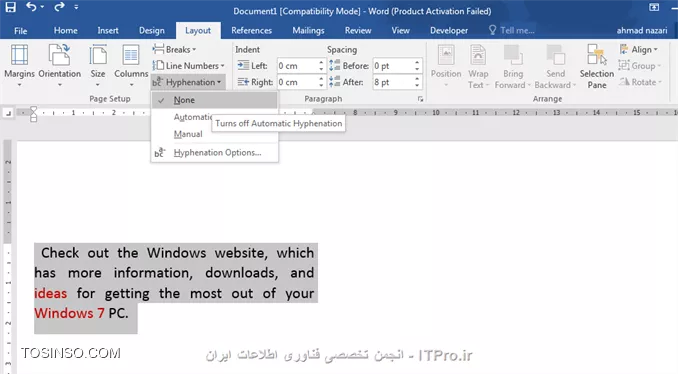The height and width of the screenshot is (374, 678).
Task: Click the red text 'Windows 7'
Action: coord(70,313)
